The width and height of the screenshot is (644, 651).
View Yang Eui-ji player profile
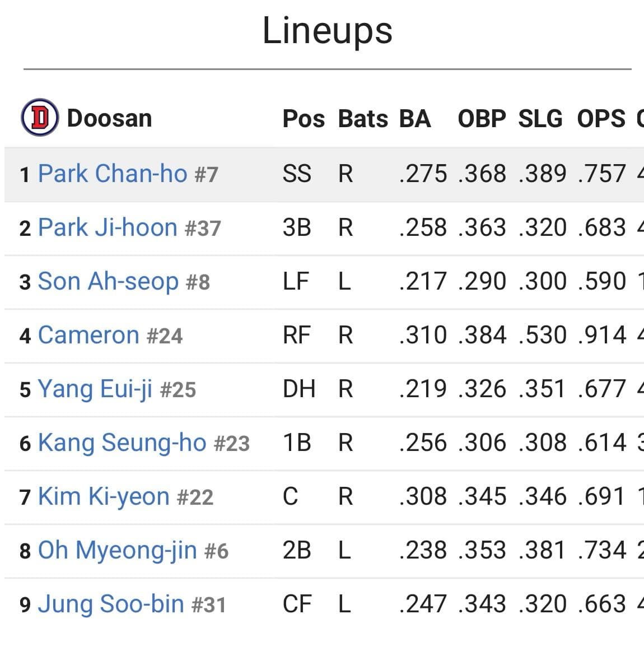pos(95,389)
